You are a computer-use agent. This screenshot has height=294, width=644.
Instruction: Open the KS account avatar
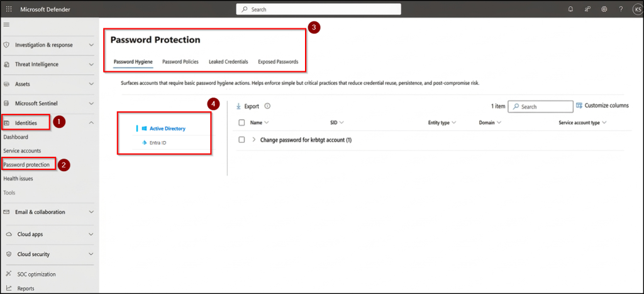[638, 9]
